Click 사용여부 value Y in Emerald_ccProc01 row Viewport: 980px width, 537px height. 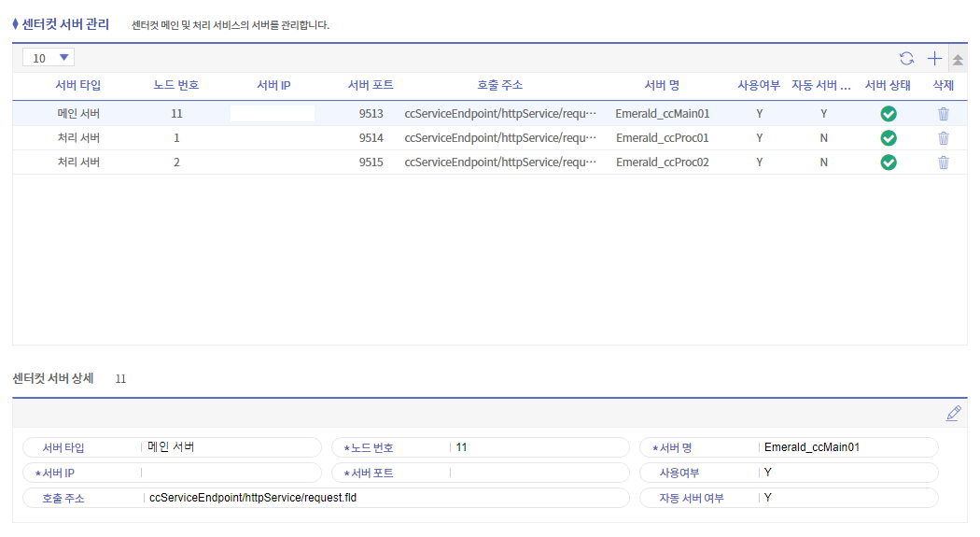coord(759,138)
